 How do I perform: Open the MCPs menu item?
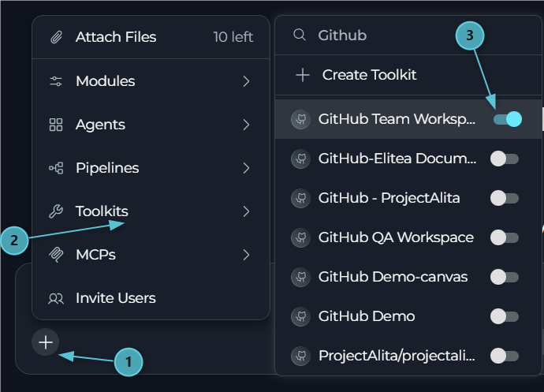(151, 255)
